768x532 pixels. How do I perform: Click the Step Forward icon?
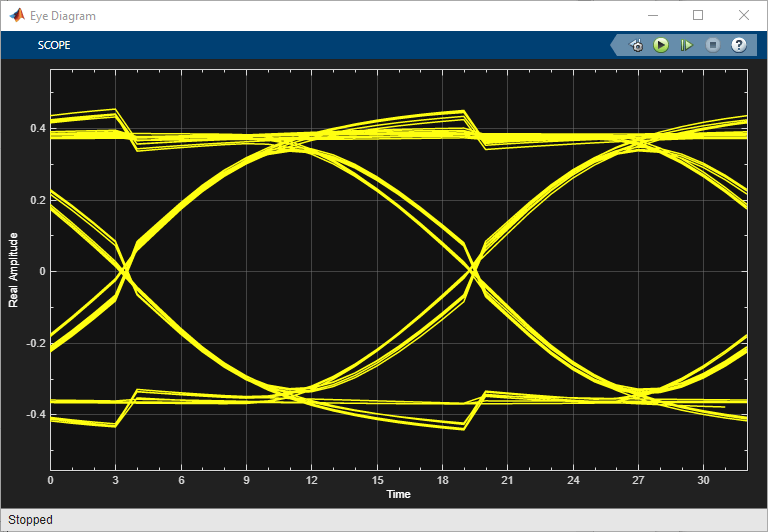[x=687, y=46]
